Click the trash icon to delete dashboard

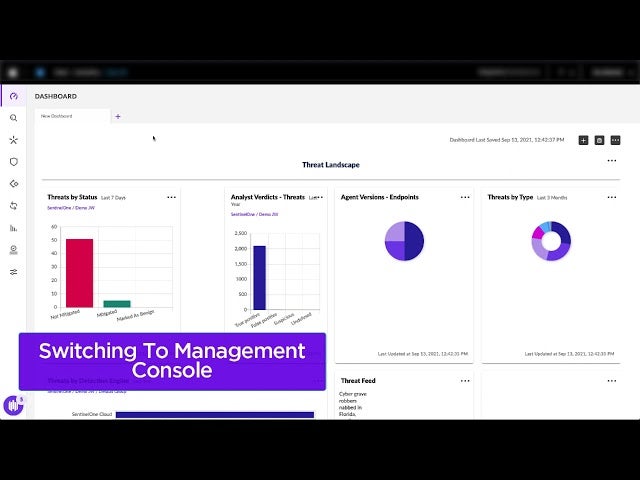tap(599, 140)
